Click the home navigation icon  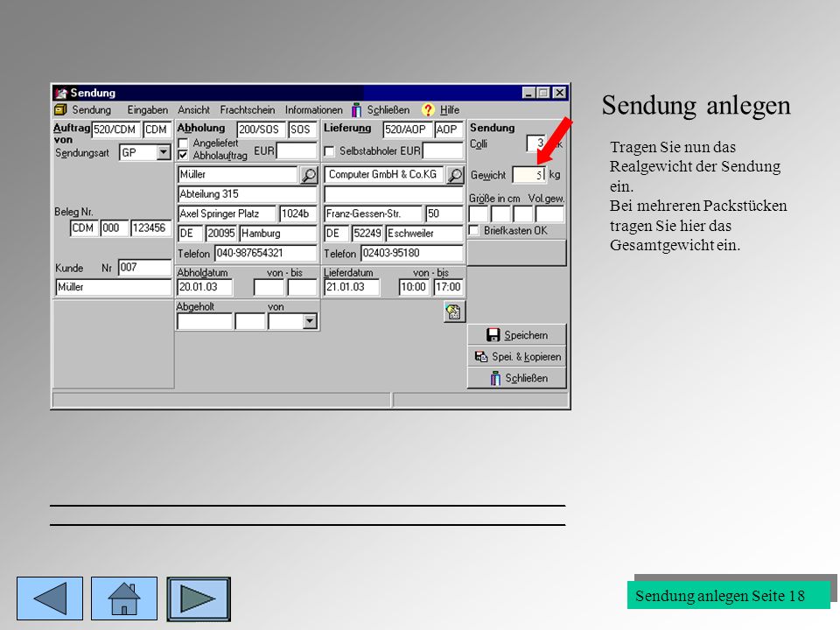[124, 598]
